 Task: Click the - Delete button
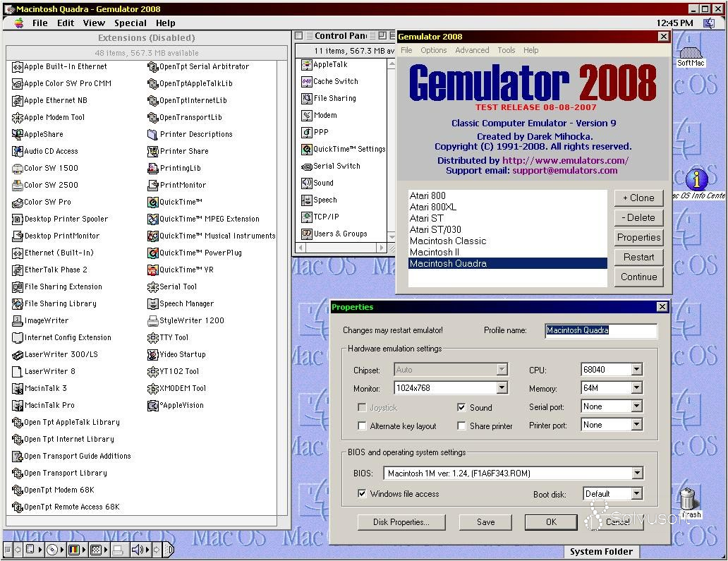click(x=639, y=218)
